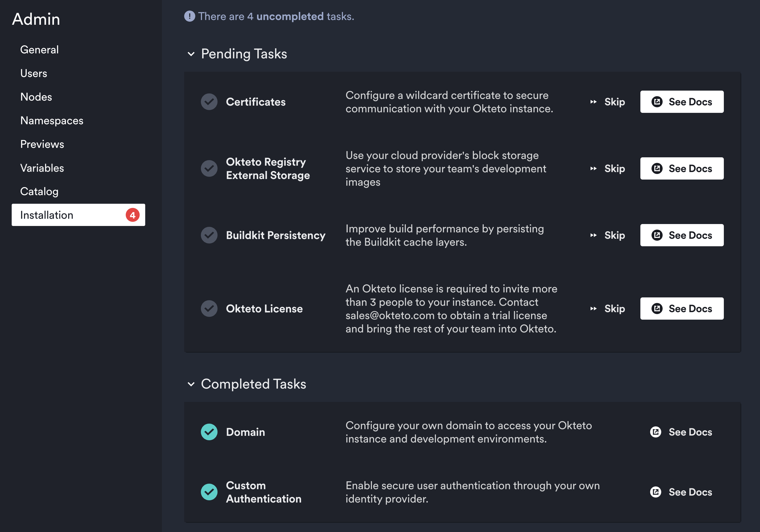The height and width of the screenshot is (532, 760).
Task: Open the General admin section
Action: tap(40, 49)
